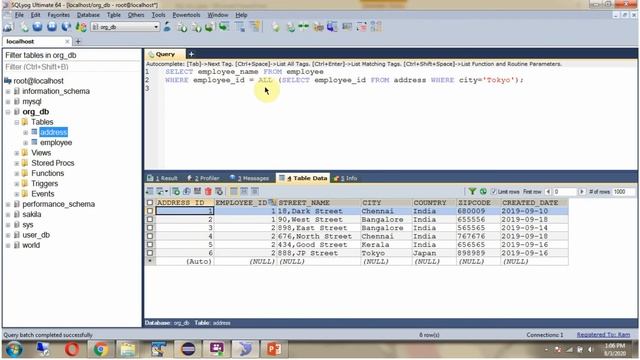Check the row checkbox for 888,JP Street

click(x=150, y=253)
